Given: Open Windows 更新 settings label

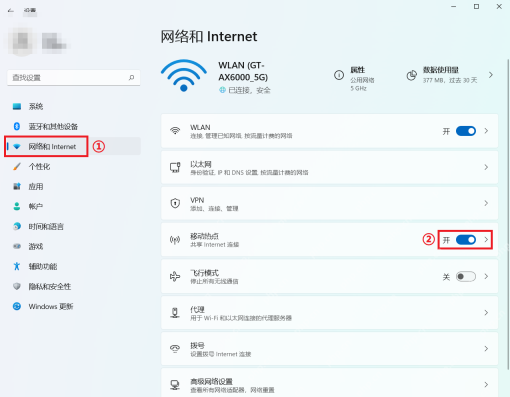Looking at the screenshot, I should tap(51, 306).
